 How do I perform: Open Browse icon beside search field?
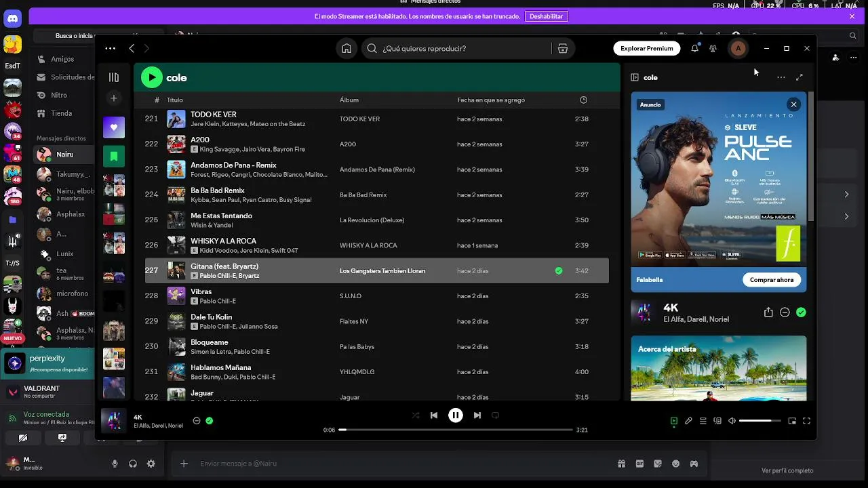coord(563,48)
